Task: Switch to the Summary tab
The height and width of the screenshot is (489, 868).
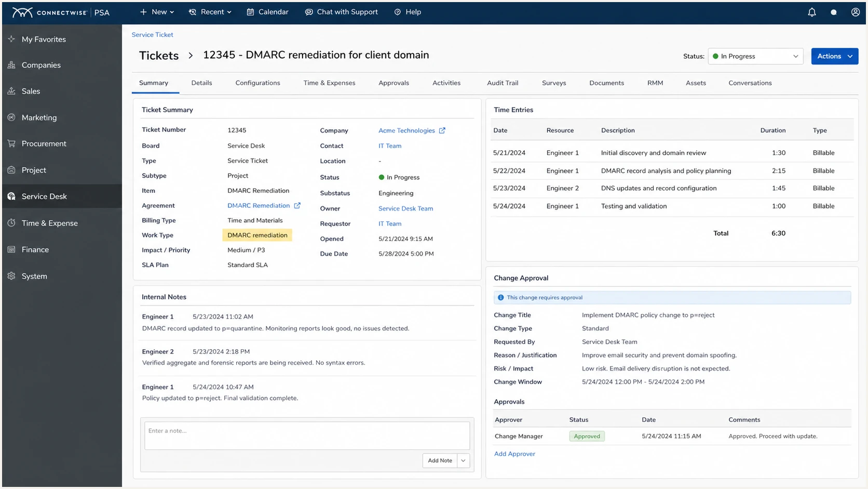Action: point(154,83)
